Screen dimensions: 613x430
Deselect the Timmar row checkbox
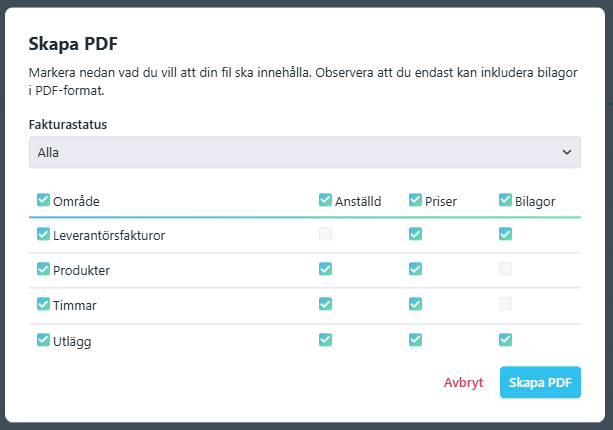pos(43,304)
